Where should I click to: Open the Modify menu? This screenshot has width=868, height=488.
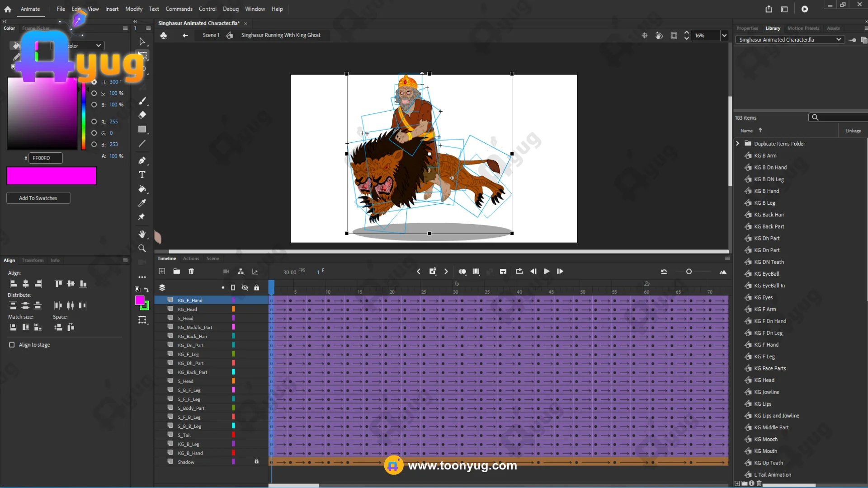[x=133, y=9]
